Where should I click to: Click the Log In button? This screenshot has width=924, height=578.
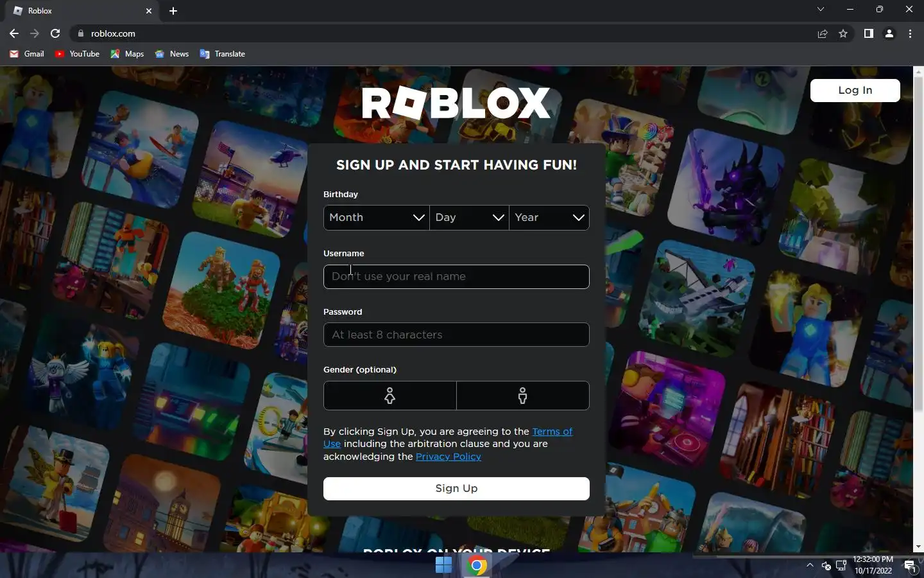855,91
